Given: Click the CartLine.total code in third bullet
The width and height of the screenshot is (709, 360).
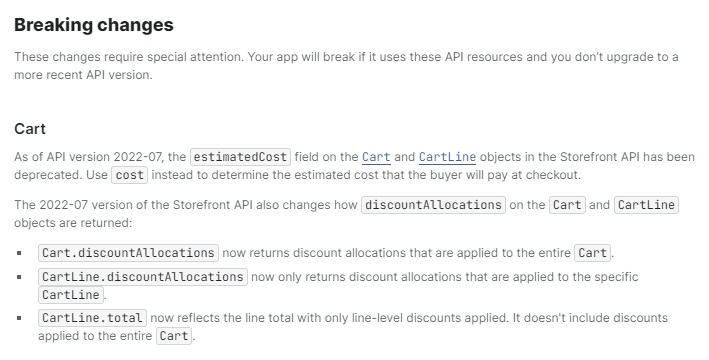Looking at the screenshot, I should pos(92,318).
